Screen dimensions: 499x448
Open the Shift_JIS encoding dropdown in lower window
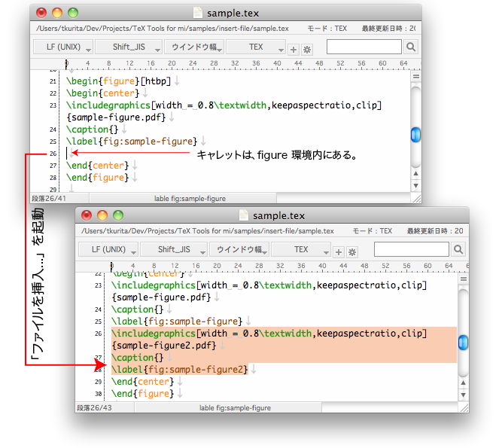coord(174,250)
